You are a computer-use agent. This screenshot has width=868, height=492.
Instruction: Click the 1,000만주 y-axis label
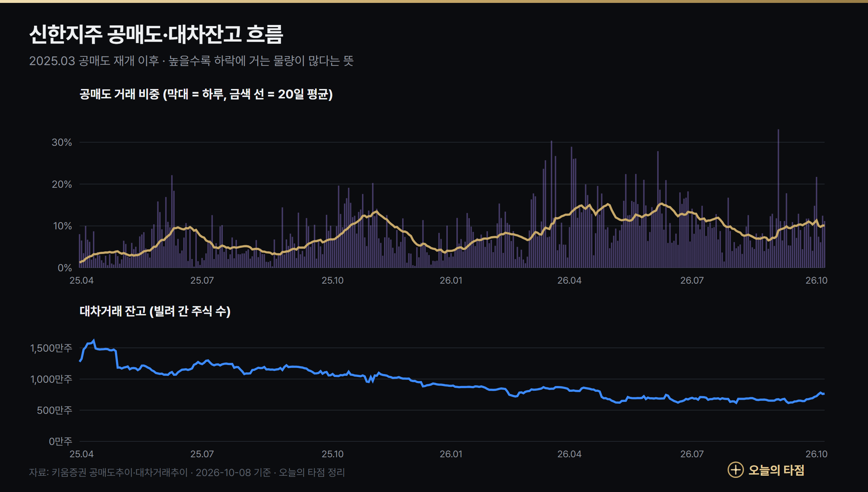pyautogui.click(x=51, y=379)
